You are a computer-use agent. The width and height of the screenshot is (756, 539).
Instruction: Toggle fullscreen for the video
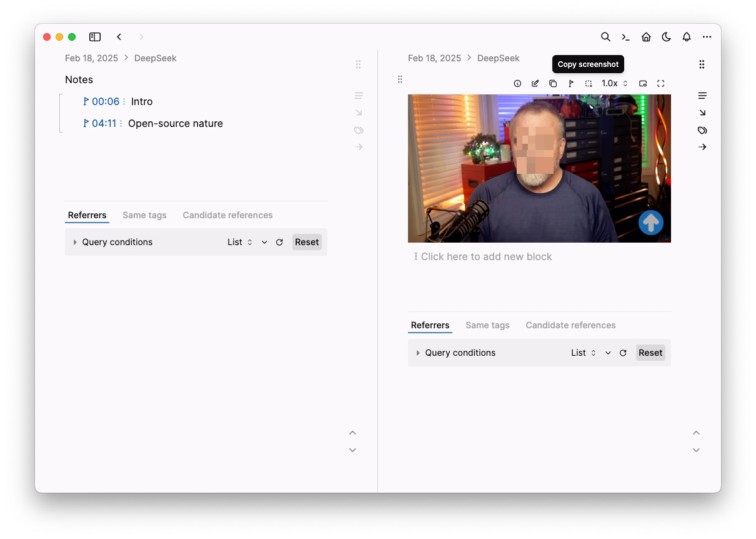pos(661,83)
